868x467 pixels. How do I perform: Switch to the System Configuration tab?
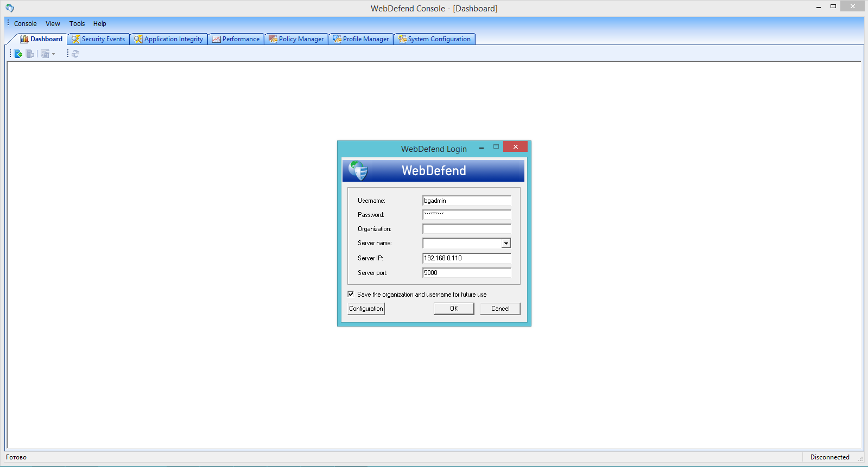coord(434,39)
